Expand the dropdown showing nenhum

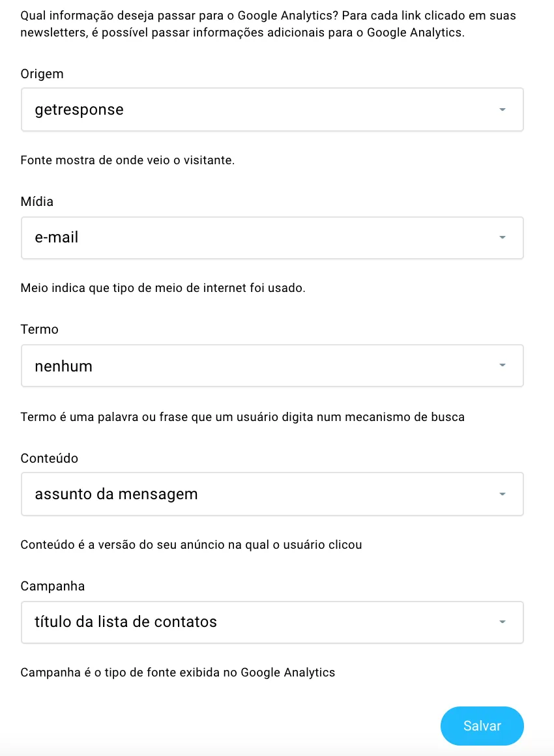[x=272, y=366]
